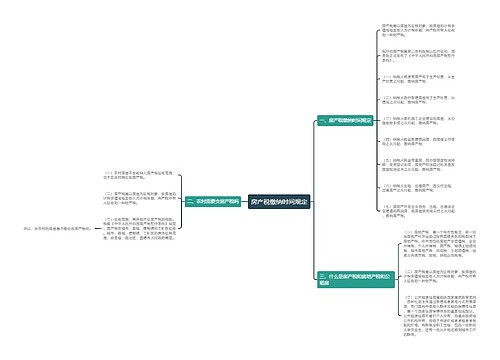This screenshot has width=500, height=360.
Task: Open the first note at top of branch 一
Action: click(x=418, y=30)
